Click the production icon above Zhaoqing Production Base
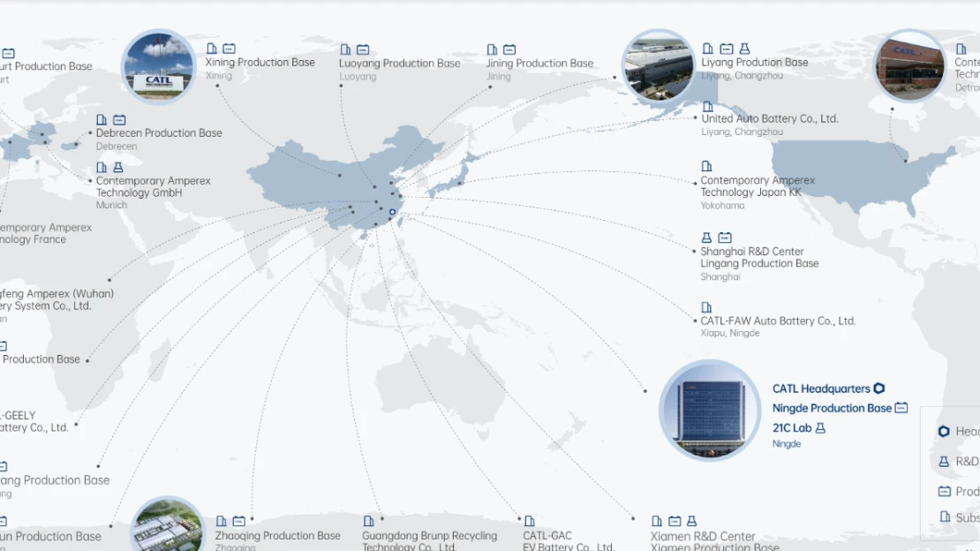The height and width of the screenshot is (551, 980). point(238,521)
